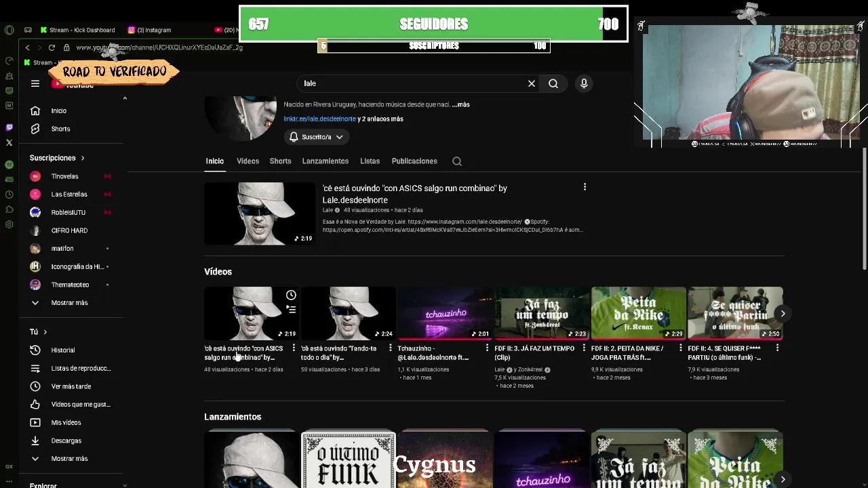
Task: Open the YouTube hamburger guide menu
Action: (x=35, y=83)
